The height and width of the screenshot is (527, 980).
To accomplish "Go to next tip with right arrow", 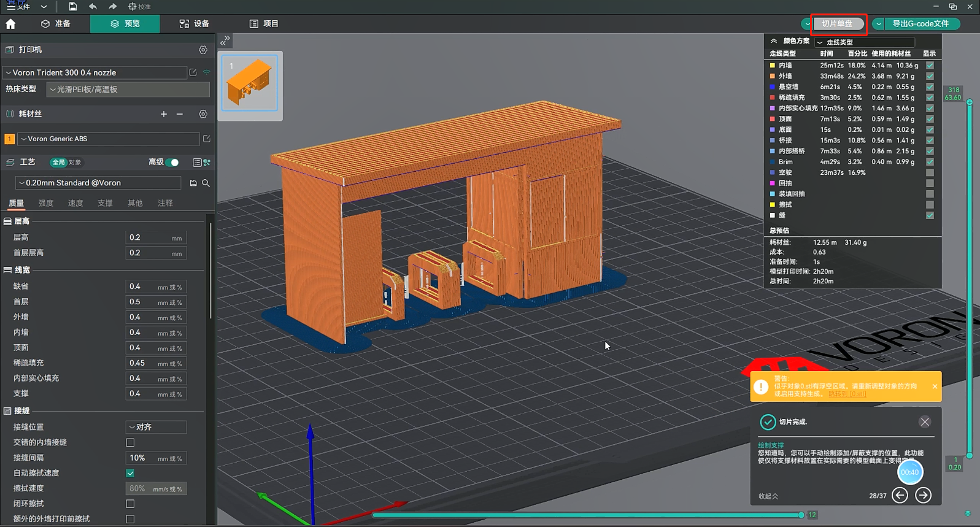I will point(923,495).
